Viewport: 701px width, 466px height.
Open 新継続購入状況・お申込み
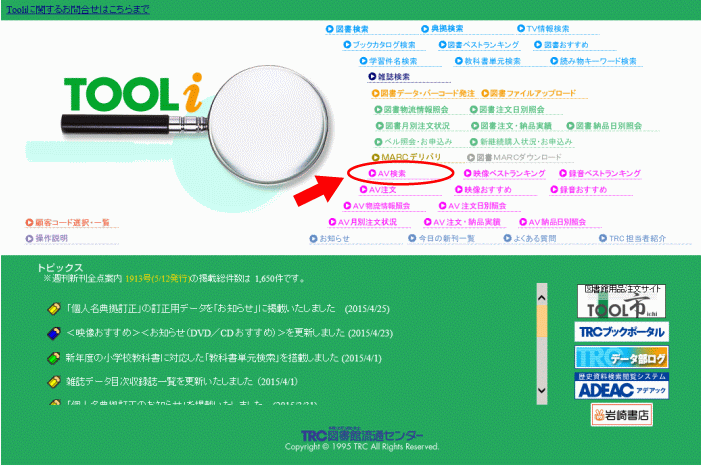point(526,142)
